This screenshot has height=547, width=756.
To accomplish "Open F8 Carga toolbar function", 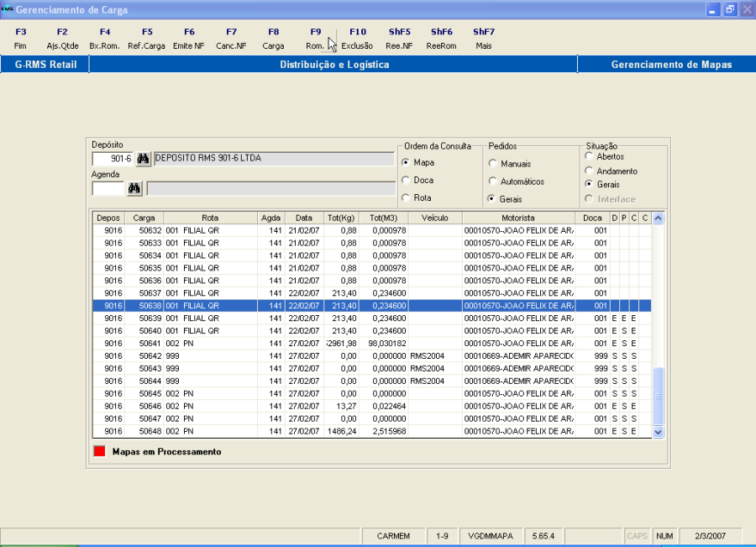I will pos(273,39).
